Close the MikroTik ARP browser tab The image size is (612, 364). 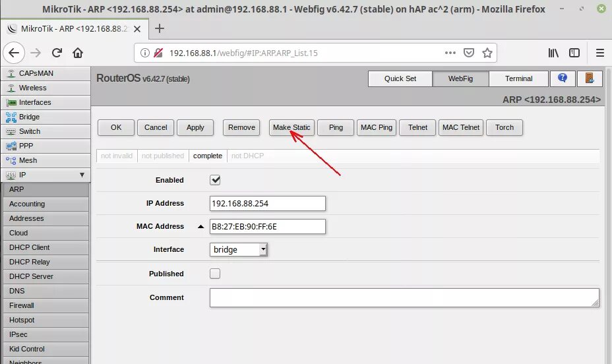point(137,29)
